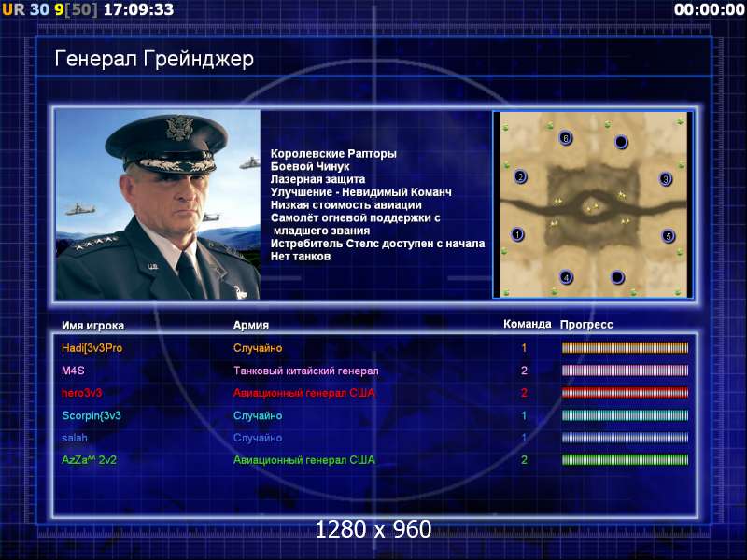Viewport: 747px width, 560px height.
Task: Click the 'Нет танков' line
Action: tap(301, 256)
